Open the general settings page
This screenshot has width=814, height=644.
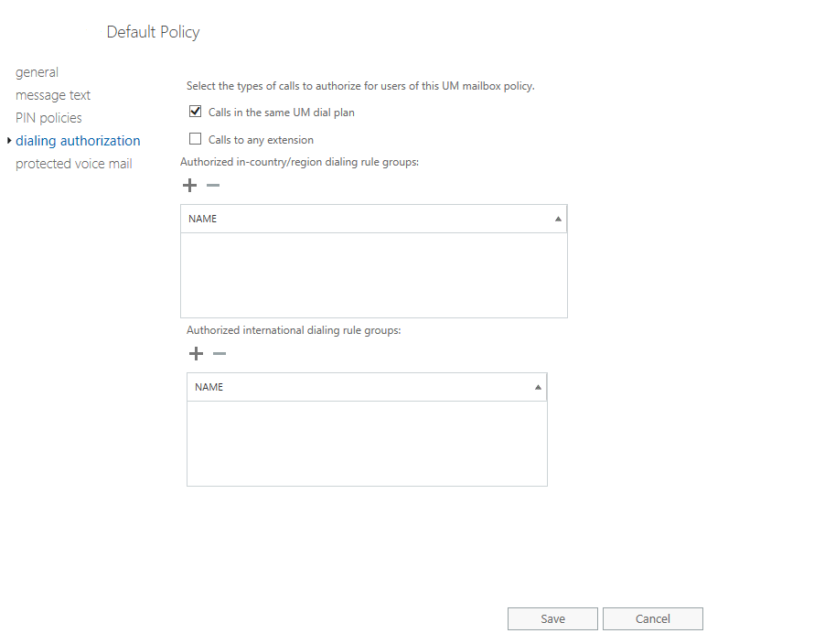click(x=37, y=72)
